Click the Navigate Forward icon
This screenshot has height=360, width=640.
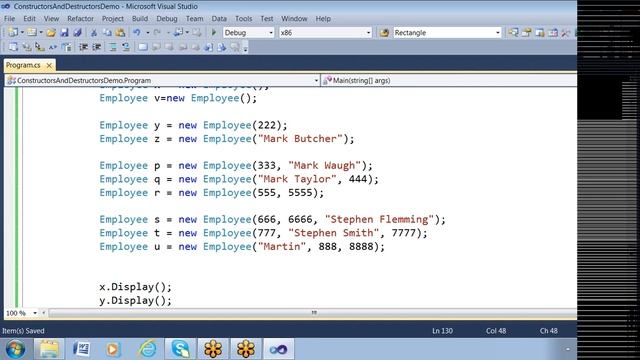pos(197,32)
